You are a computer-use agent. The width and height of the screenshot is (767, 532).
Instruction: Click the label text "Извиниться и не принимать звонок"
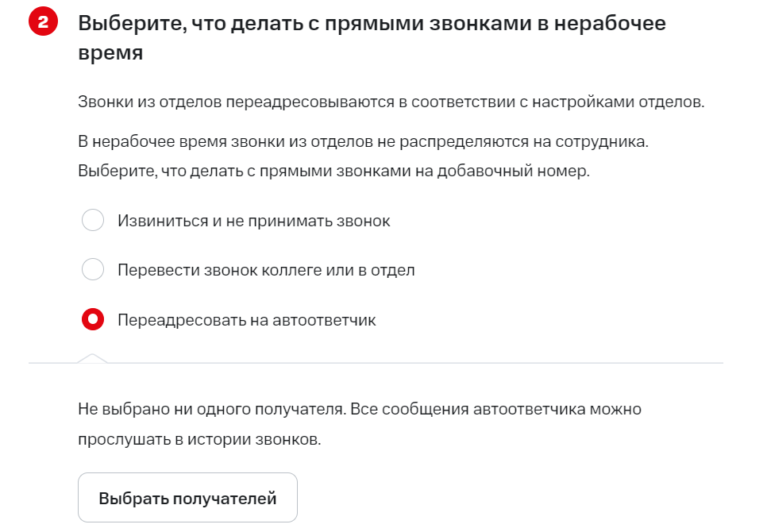click(x=253, y=221)
